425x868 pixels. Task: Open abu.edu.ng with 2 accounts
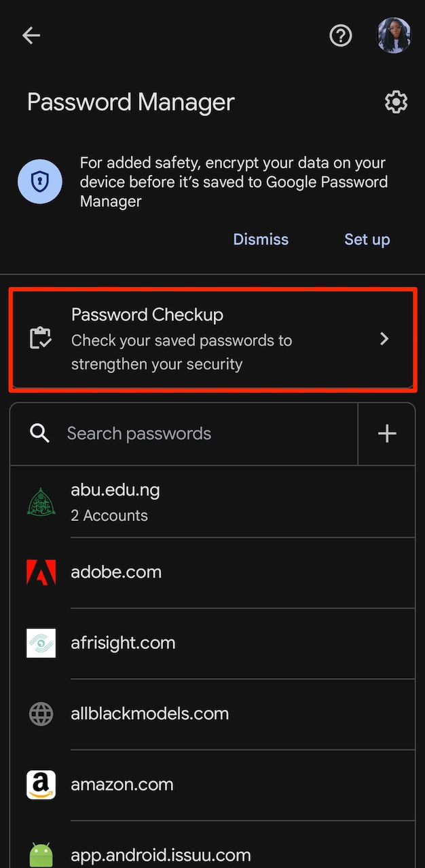click(204, 502)
